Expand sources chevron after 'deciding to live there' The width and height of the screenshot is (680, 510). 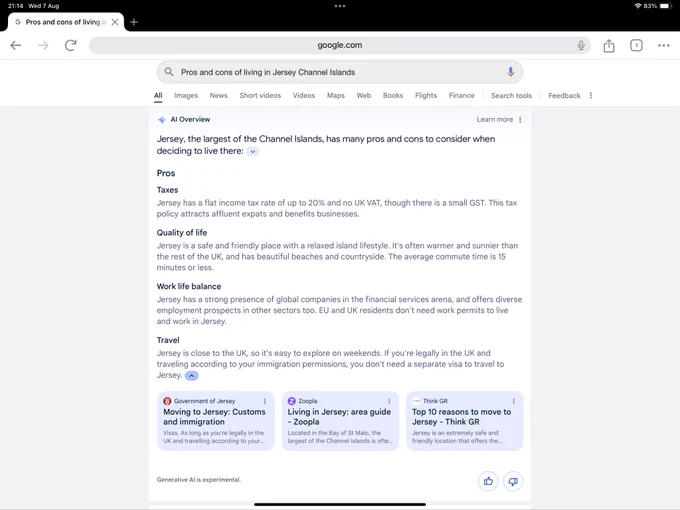pos(252,151)
